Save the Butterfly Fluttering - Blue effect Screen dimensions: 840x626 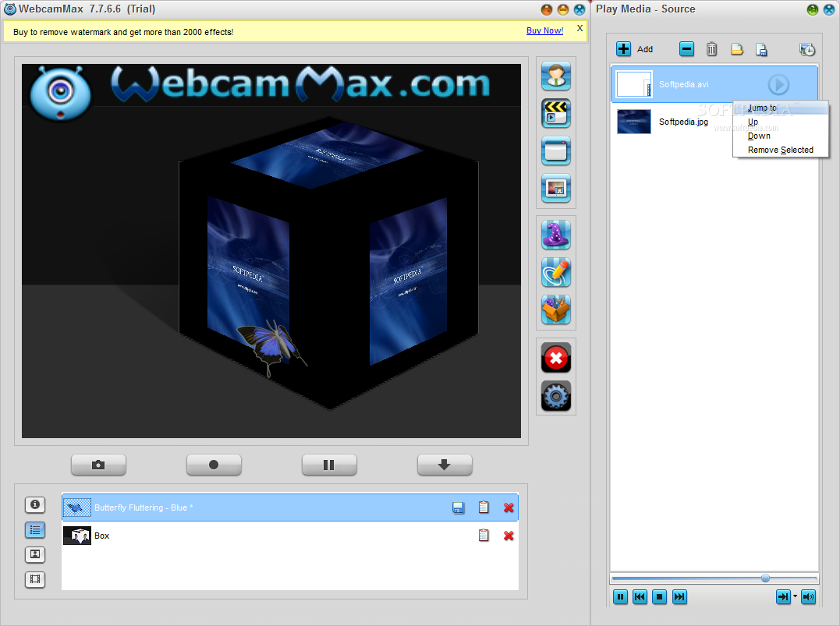click(x=458, y=508)
